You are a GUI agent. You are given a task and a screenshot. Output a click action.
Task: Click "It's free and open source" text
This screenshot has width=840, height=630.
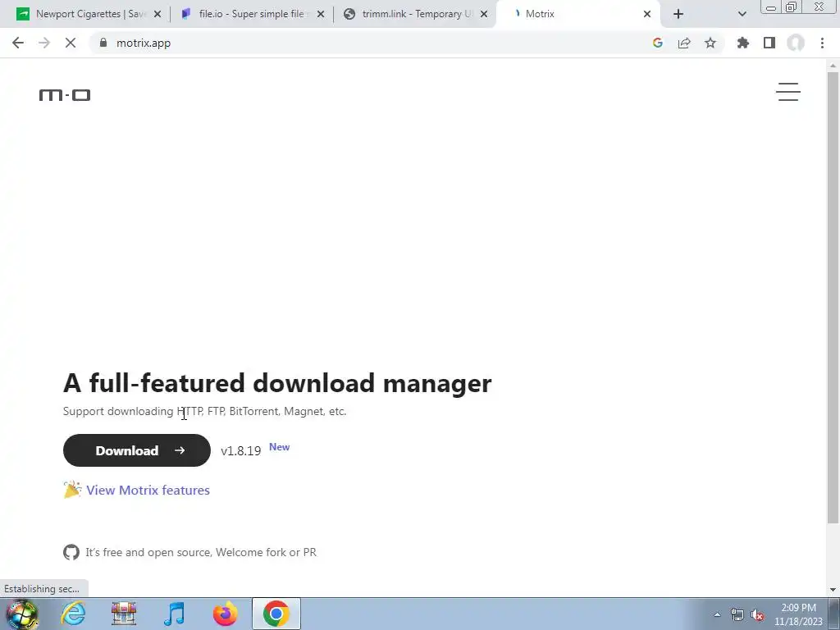point(148,552)
